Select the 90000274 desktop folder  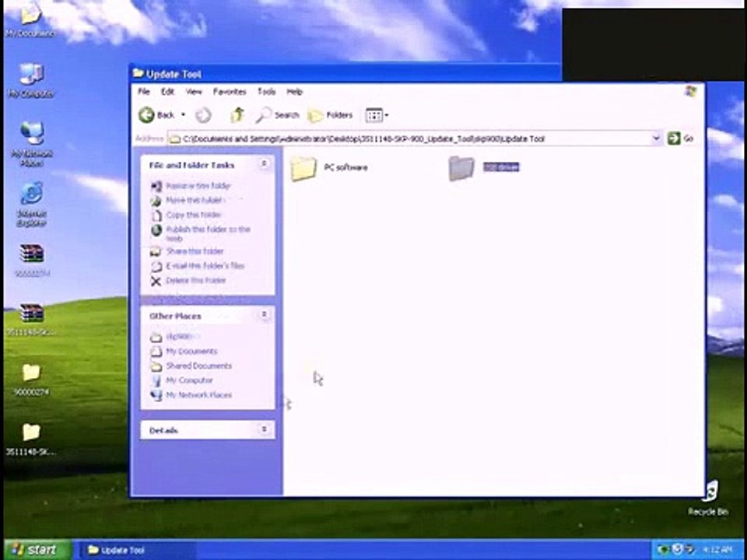(31, 380)
